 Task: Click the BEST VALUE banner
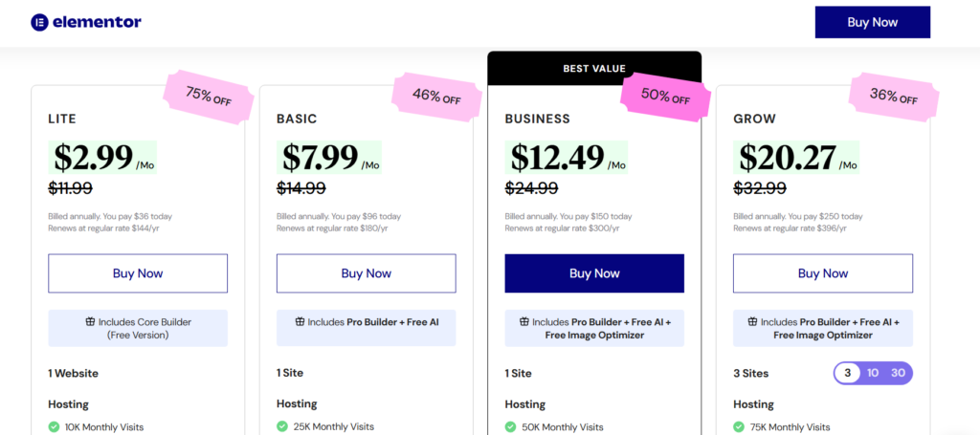(594, 69)
